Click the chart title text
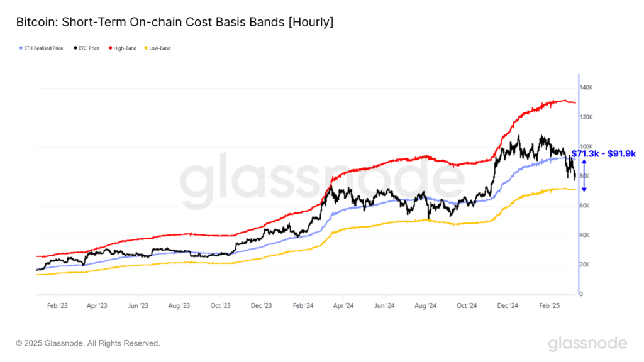Screen dimensions: 644x362 click(x=175, y=22)
